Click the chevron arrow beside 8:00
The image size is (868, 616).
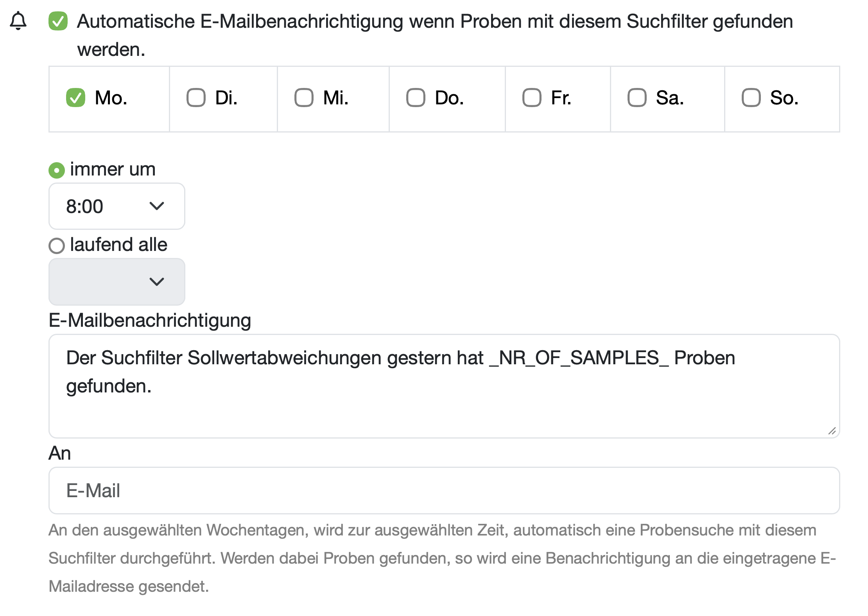click(157, 206)
